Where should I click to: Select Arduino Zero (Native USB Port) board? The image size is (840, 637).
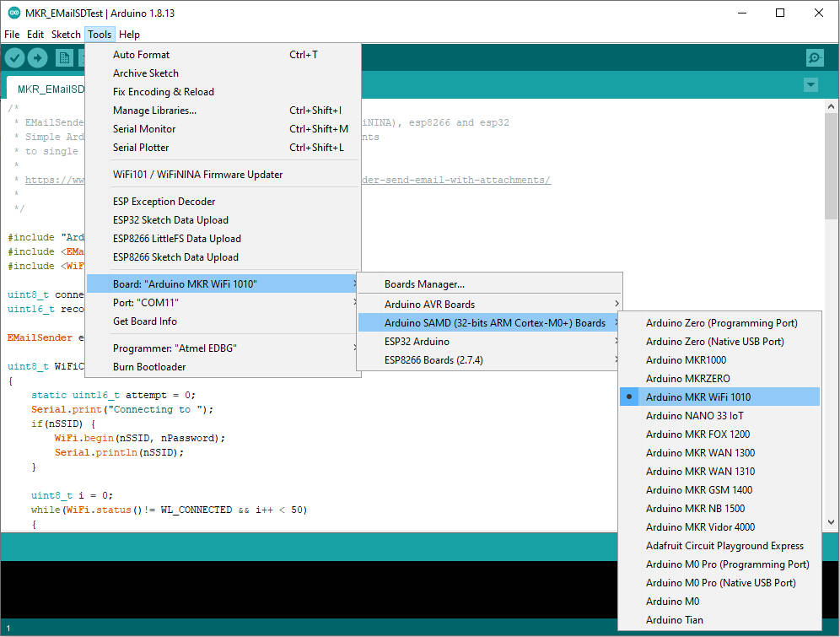(719, 341)
